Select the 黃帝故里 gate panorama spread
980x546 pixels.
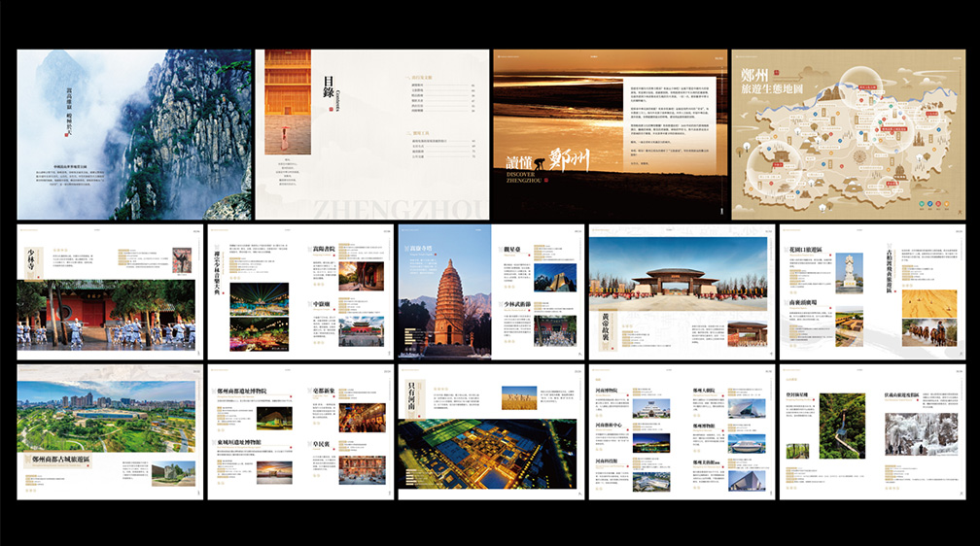pyautogui.click(x=682, y=292)
